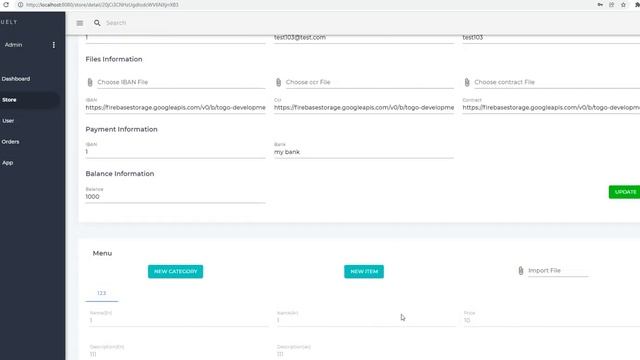Click the Choose contract File field
The width and height of the screenshot is (640, 360).
pyautogui.click(x=557, y=82)
